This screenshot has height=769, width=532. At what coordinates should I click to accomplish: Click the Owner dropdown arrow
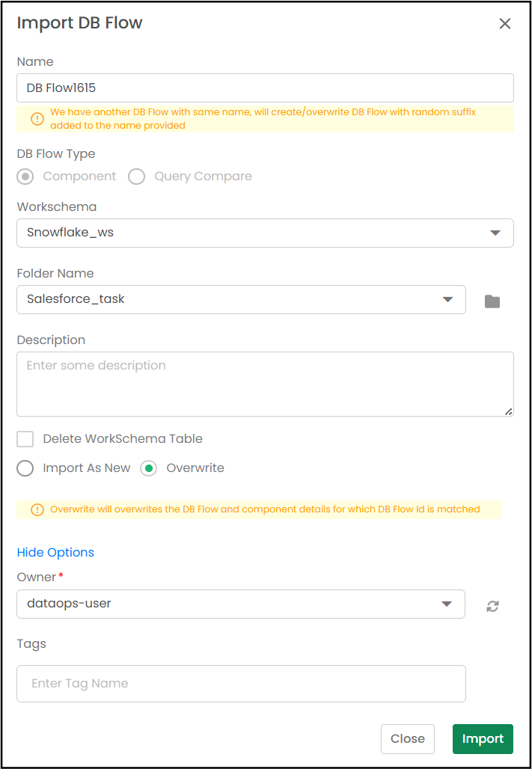(x=447, y=604)
